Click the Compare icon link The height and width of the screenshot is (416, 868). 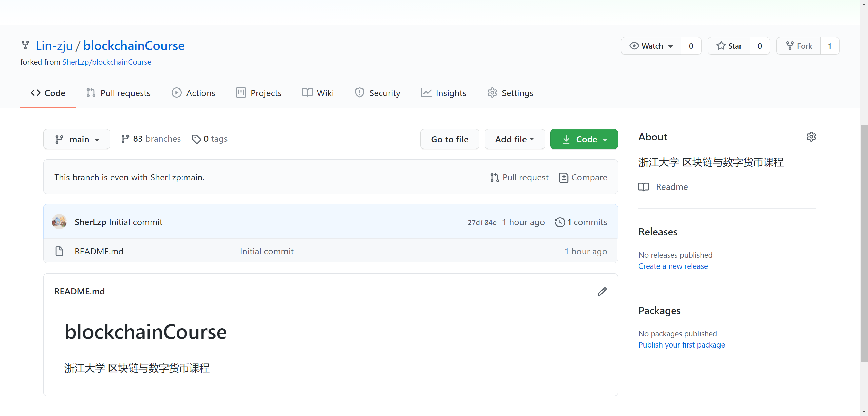click(x=564, y=178)
